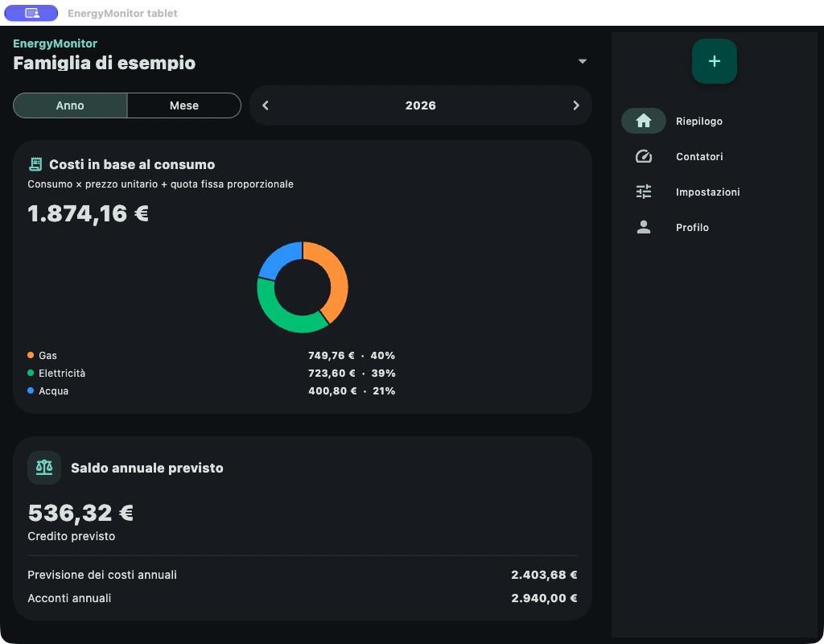This screenshot has width=824, height=644.
Task: Select the Acqua legend label
Action: coord(54,391)
